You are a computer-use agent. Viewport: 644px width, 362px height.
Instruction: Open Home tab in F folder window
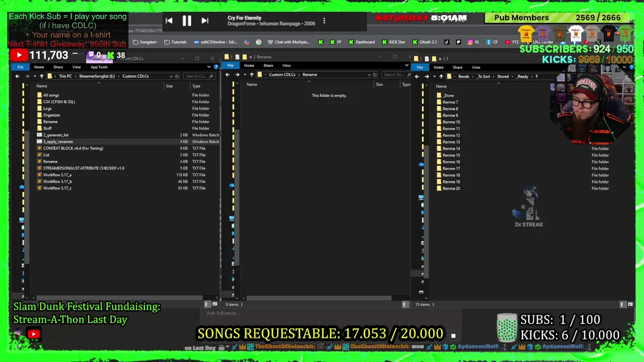coord(439,67)
